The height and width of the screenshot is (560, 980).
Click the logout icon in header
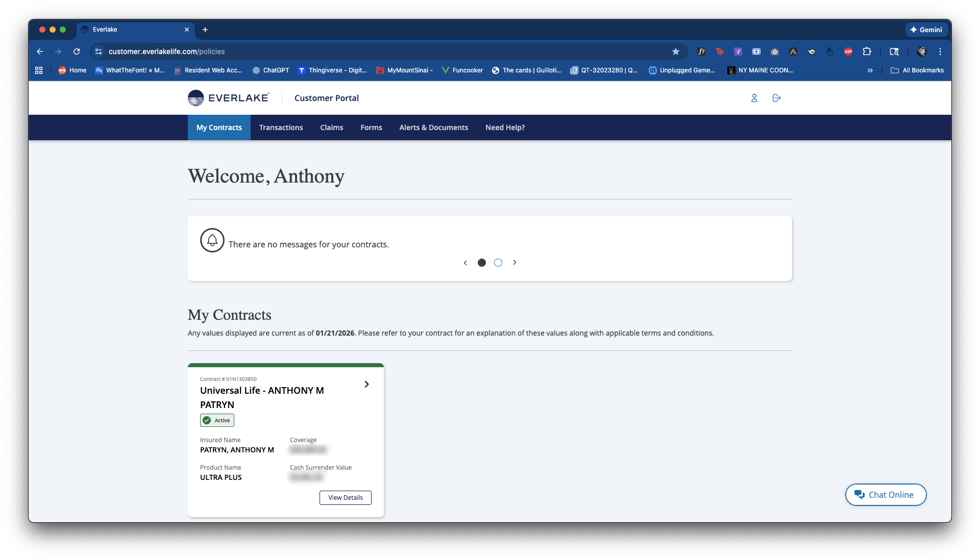776,98
